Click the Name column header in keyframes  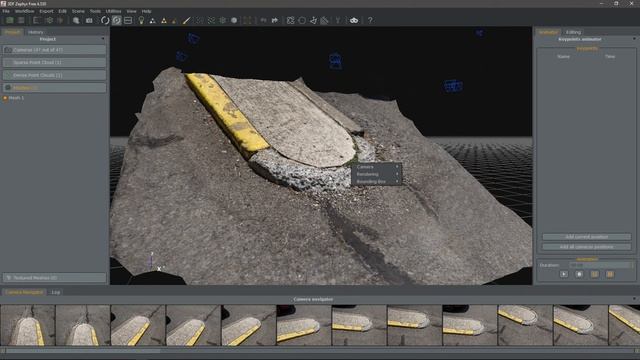click(563, 56)
